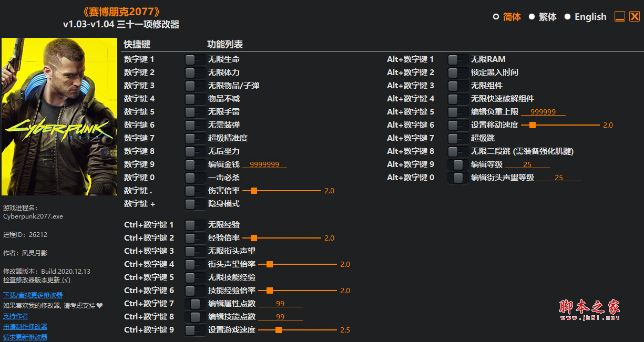Click 编辑街头声望等级 apply button
The width and height of the screenshot is (644, 342).
coord(458,178)
